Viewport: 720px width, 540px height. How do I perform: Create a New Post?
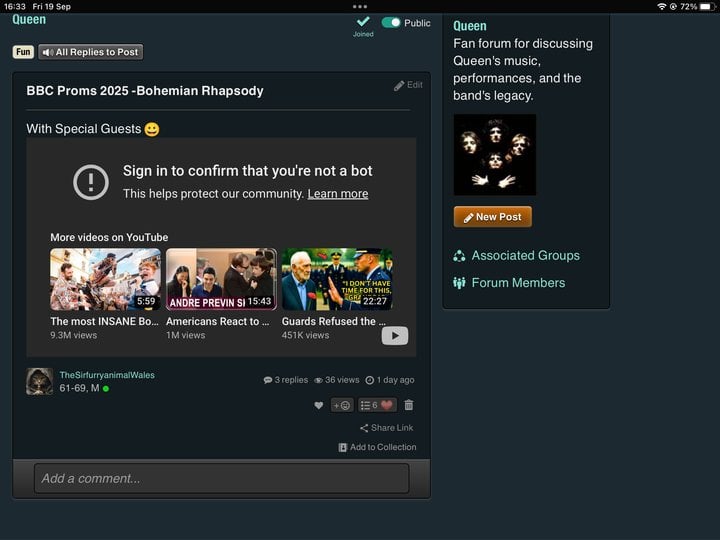tap(493, 217)
